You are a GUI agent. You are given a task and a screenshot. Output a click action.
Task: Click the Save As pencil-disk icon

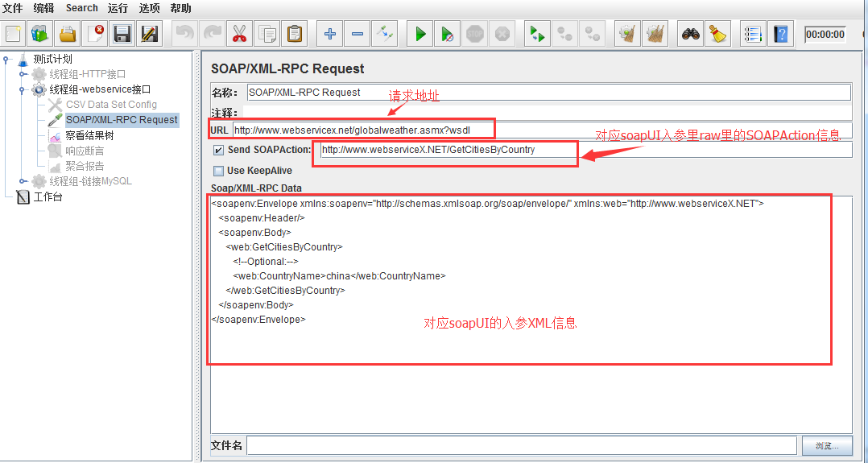coord(149,35)
